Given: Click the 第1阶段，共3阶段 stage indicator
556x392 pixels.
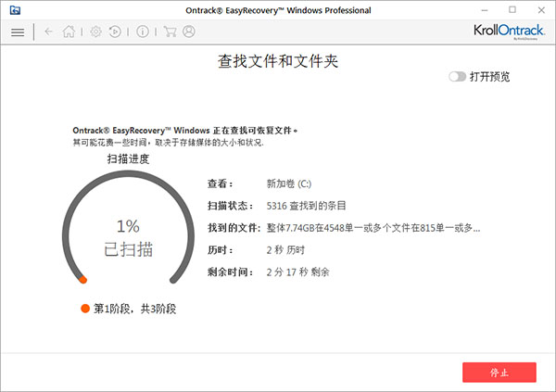Looking at the screenshot, I should tap(128, 309).
